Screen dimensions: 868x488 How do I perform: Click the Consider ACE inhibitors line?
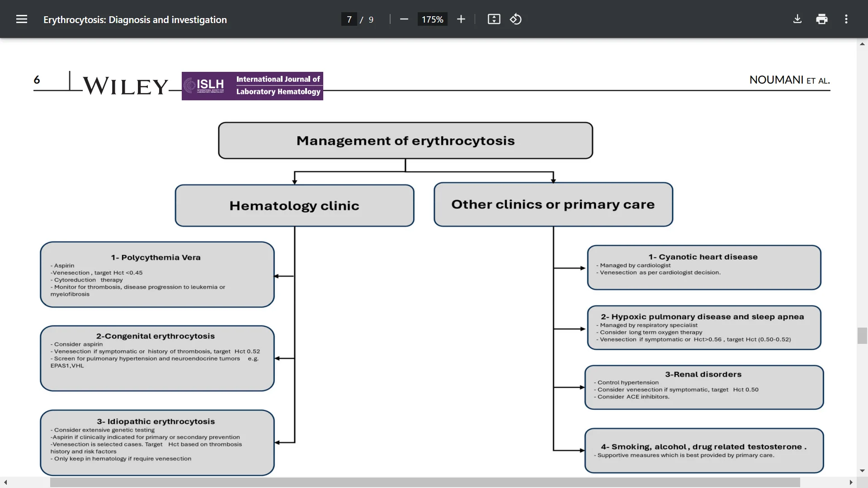click(x=632, y=397)
